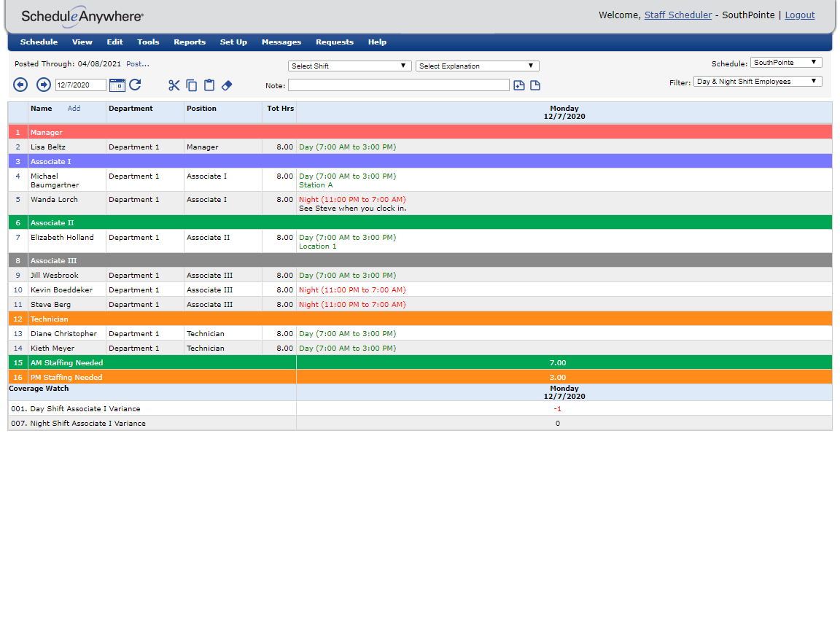The height and width of the screenshot is (630, 840).
Task: Add note using the plus-page icon
Action: [519, 85]
